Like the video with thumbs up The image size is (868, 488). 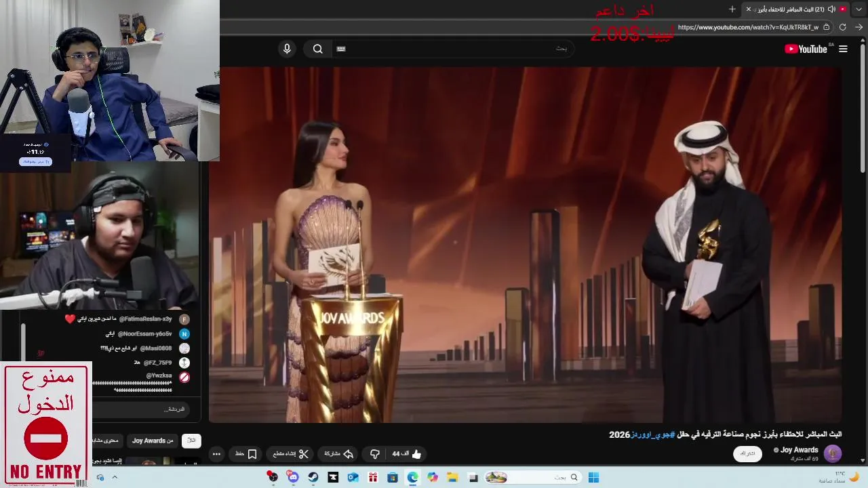[407, 454]
